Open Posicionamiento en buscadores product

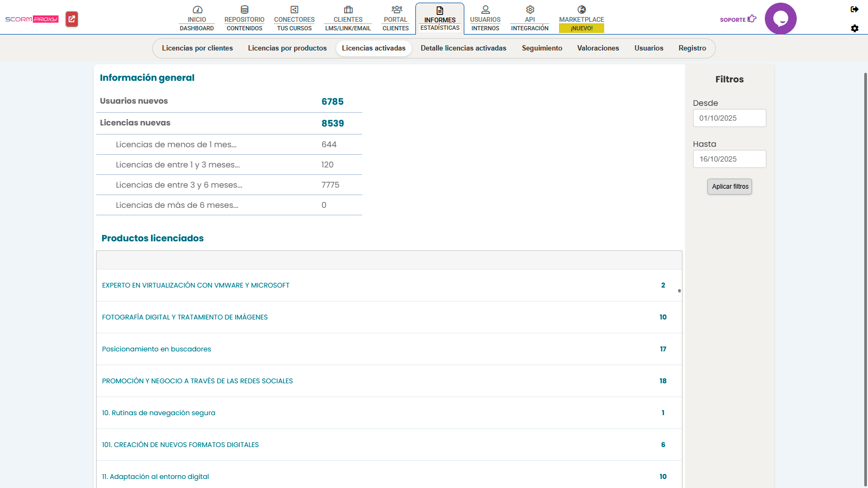tap(156, 349)
